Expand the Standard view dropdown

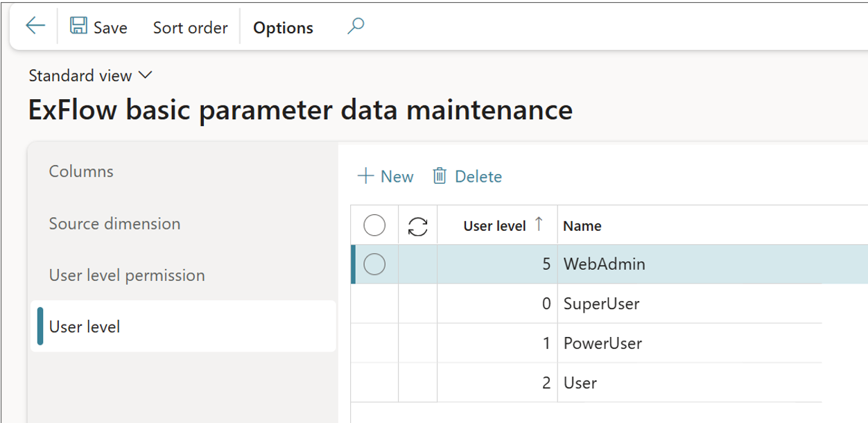(90, 76)
